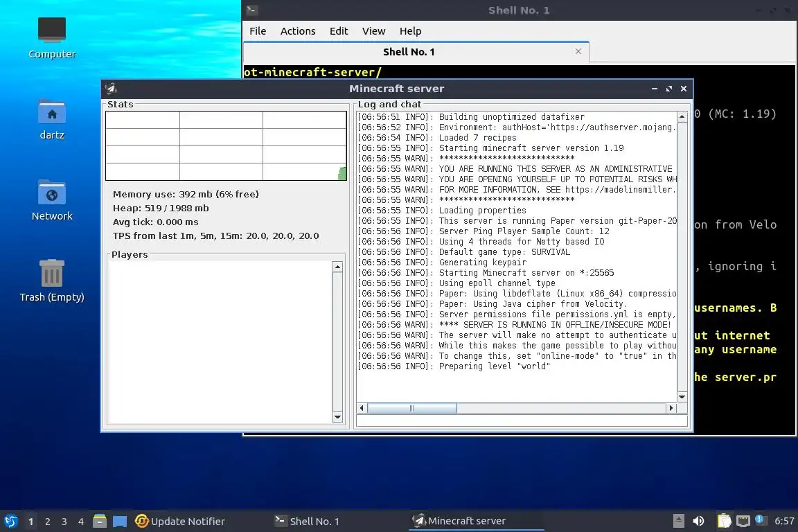Switch to workspace 1
Screen dimensions: 798x532
[31, 522]
